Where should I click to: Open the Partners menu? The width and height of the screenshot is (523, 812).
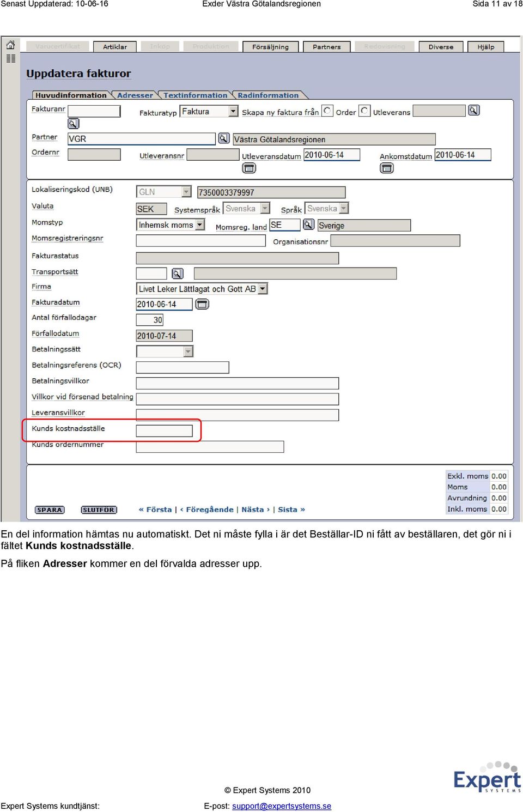[326, 47]
